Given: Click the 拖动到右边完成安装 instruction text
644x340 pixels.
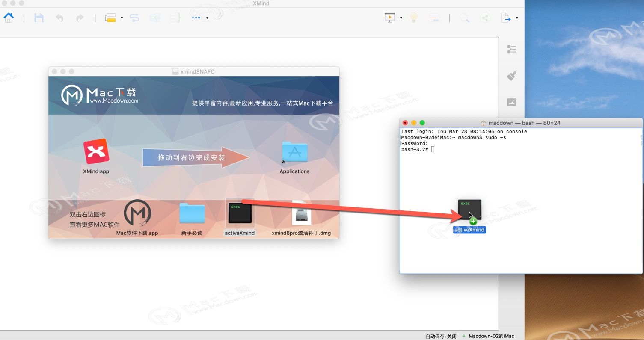Looking at the screenshot, I should tap(191, 158).
